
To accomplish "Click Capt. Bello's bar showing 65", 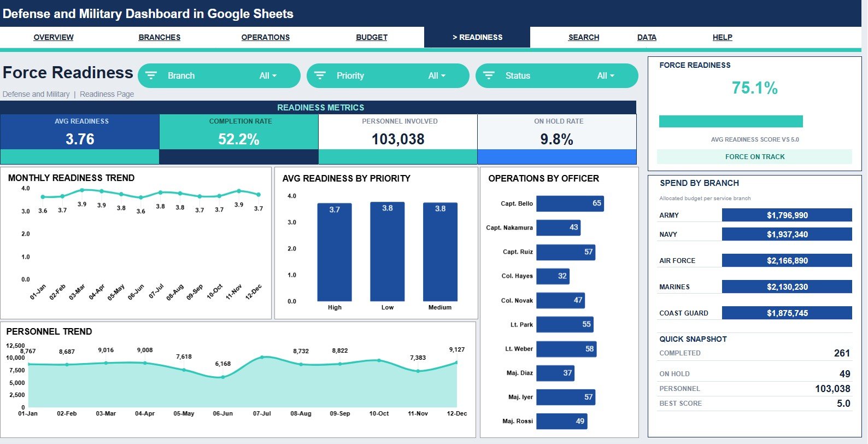I will [x=570, y=203].
